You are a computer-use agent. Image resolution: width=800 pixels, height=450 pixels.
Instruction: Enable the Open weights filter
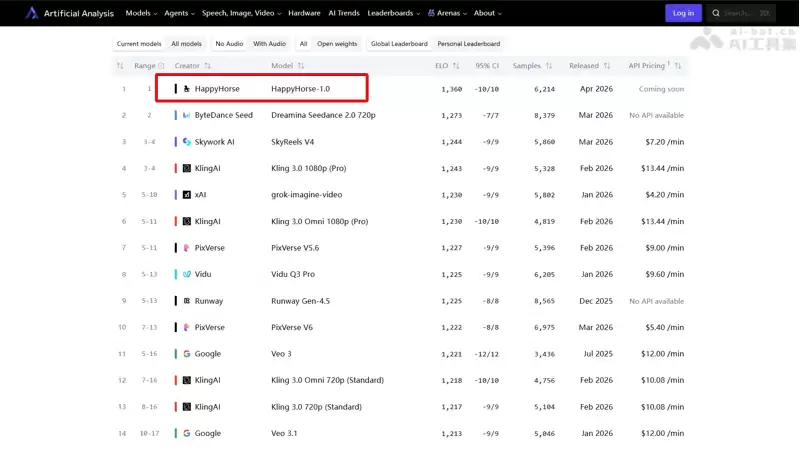(337, 44)
